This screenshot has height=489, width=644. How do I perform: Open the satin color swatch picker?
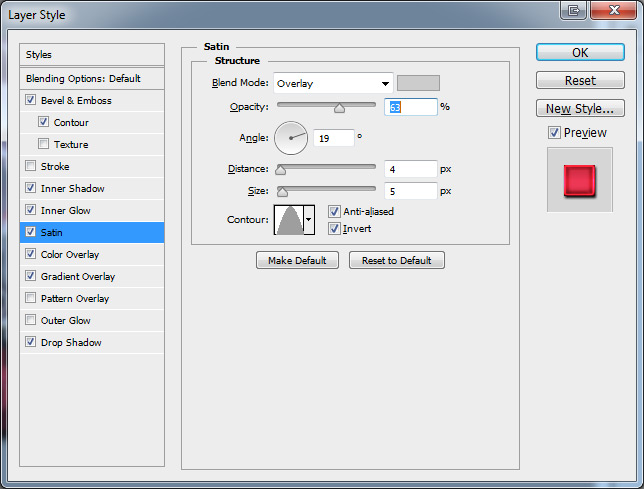pyautogui.click(x=418, y=83)
